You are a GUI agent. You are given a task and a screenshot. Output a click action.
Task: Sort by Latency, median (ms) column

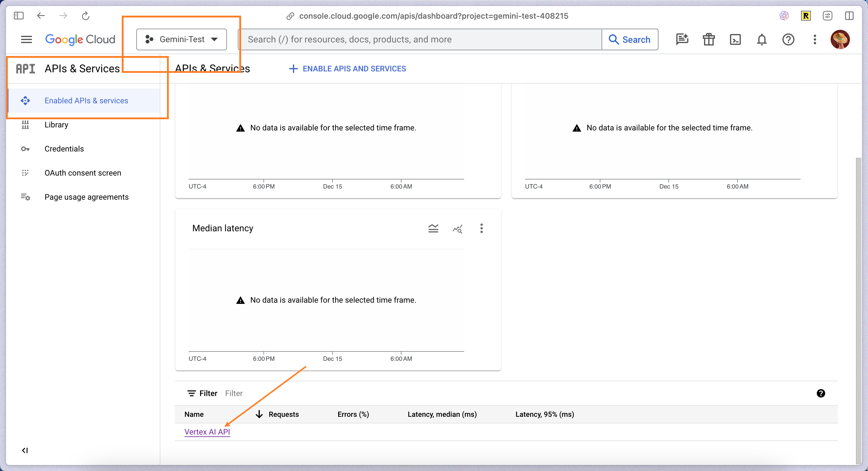click(x=442, y=414)
